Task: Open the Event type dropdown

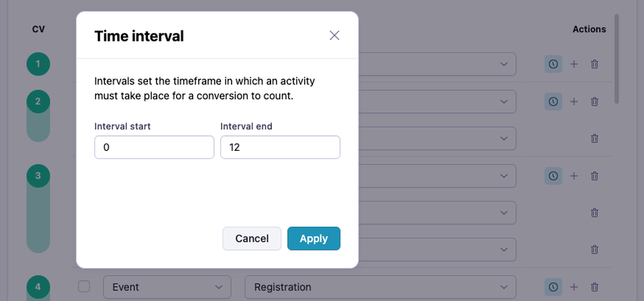Action: click(167, 287)
